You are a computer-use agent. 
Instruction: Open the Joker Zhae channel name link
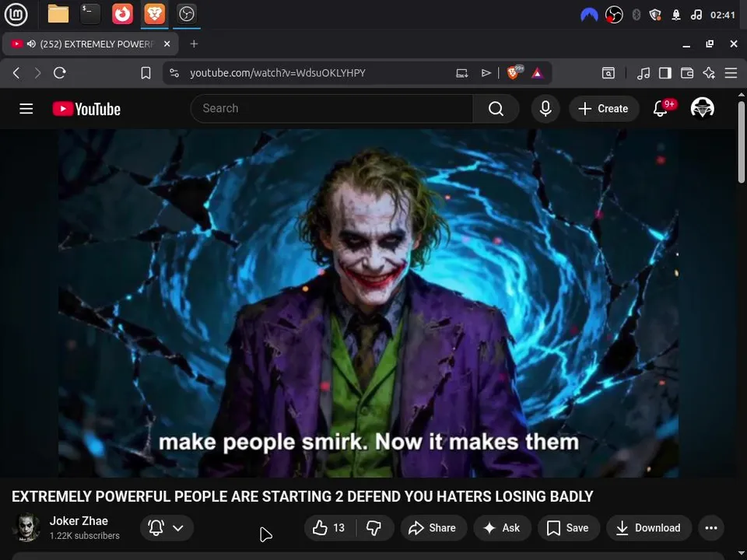pos(79,521)
